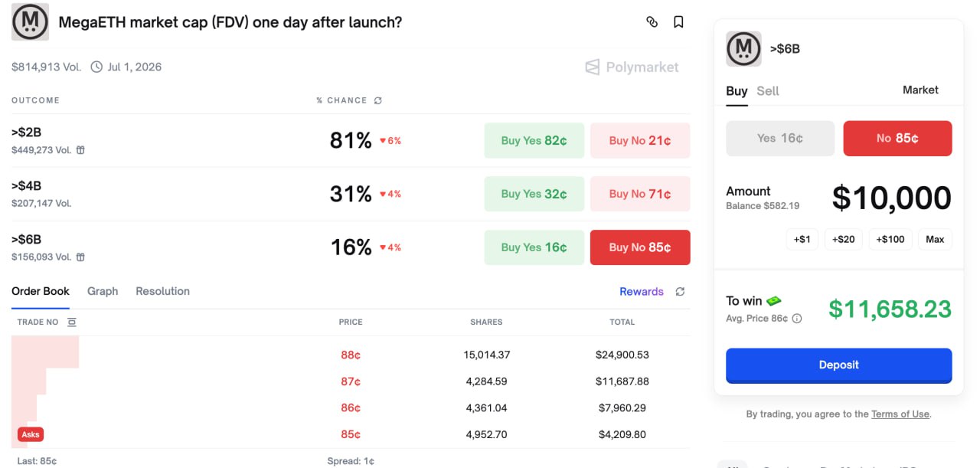980x468 pixels.
Task: Click the refresh icon beside % Chance
Action: 377,100
